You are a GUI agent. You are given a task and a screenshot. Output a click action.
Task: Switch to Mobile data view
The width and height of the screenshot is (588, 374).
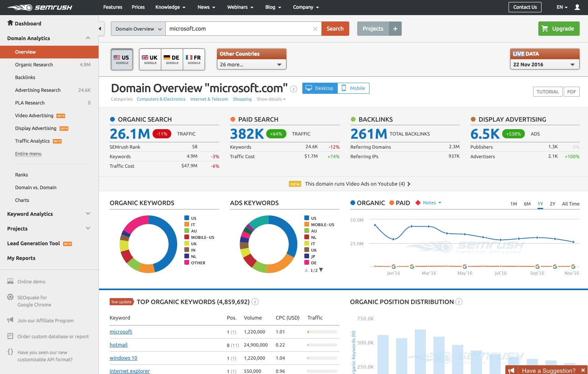[353, 88]
